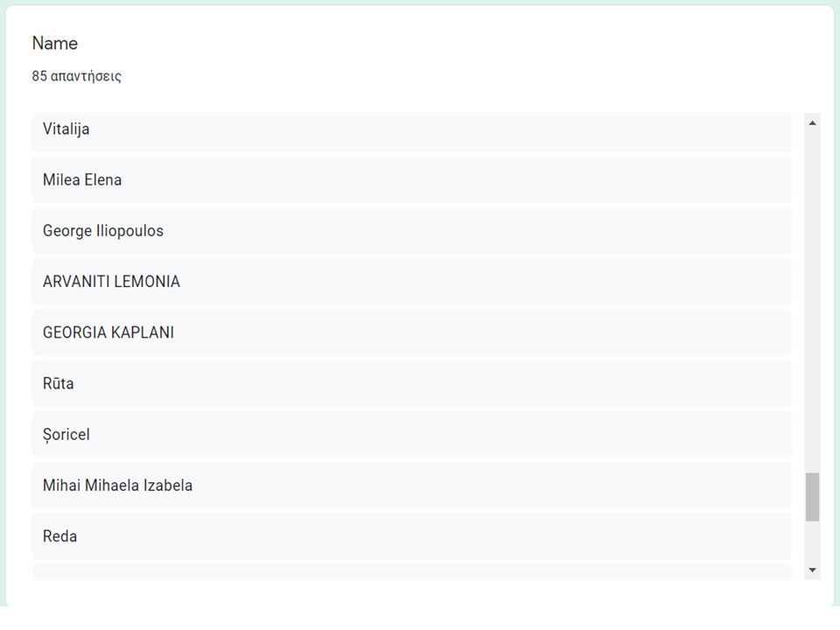
Task: Click the GEORGIA KAPLANI entry
Action: (x=411, y=332)
